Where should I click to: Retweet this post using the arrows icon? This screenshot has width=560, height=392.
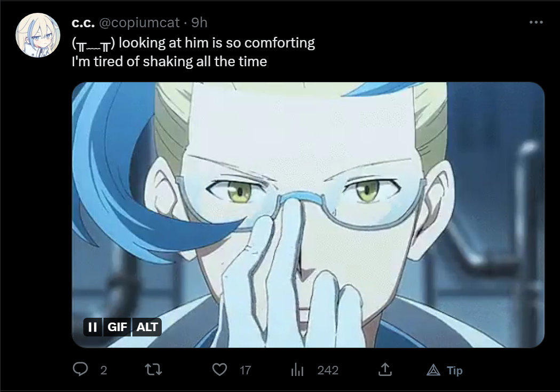click(x=154, y=370)
